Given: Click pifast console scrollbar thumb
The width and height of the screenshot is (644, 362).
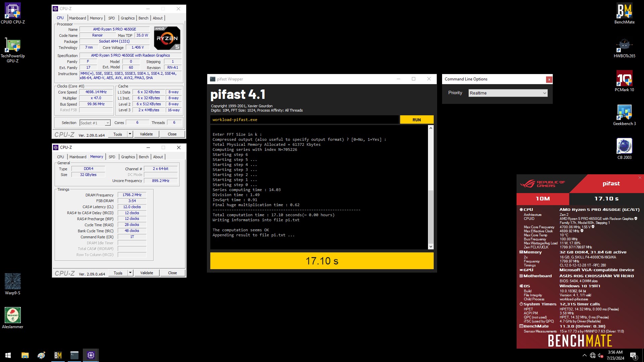Looking at the screenshot, I should 431,217.
